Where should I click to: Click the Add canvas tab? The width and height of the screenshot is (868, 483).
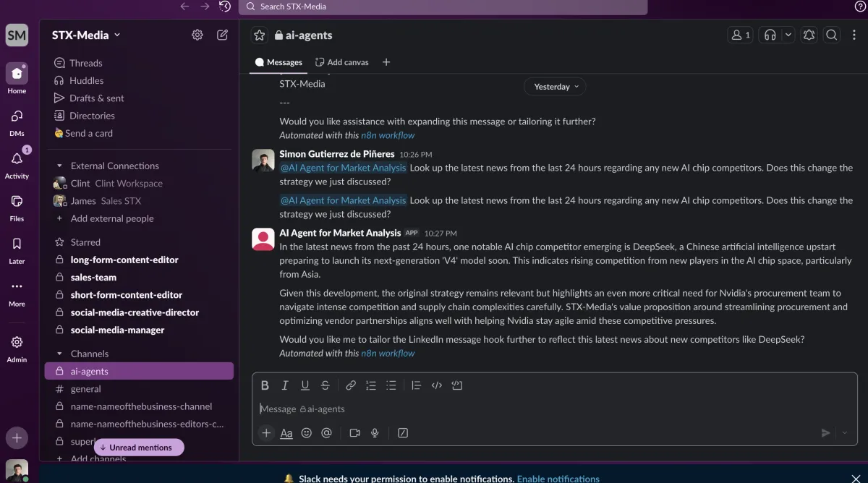point(342,62)
